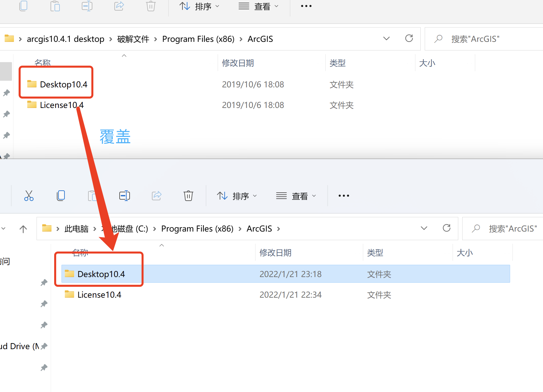Screen dimensions: 543x392
Task: Click Copy icon in upper window toolbar
Action: pos(24,6)
